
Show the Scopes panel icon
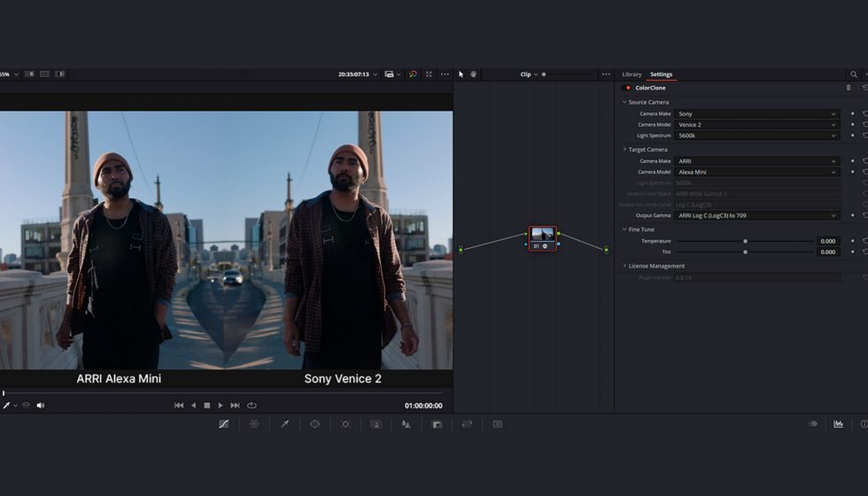point(838,424)
